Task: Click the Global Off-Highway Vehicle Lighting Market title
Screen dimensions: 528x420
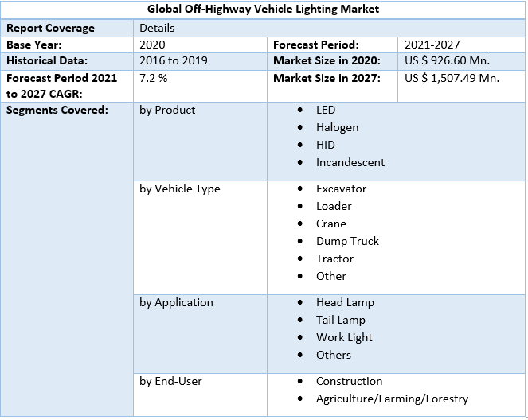Action: coord(264,10)
